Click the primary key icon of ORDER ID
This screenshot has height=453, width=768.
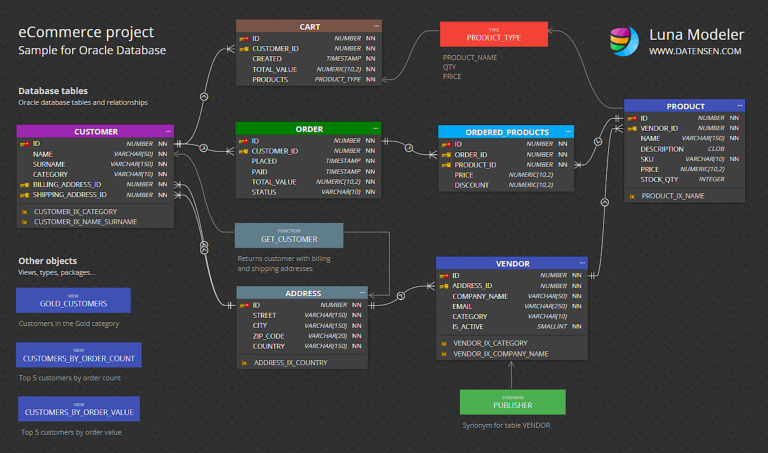tap(243, 141)
